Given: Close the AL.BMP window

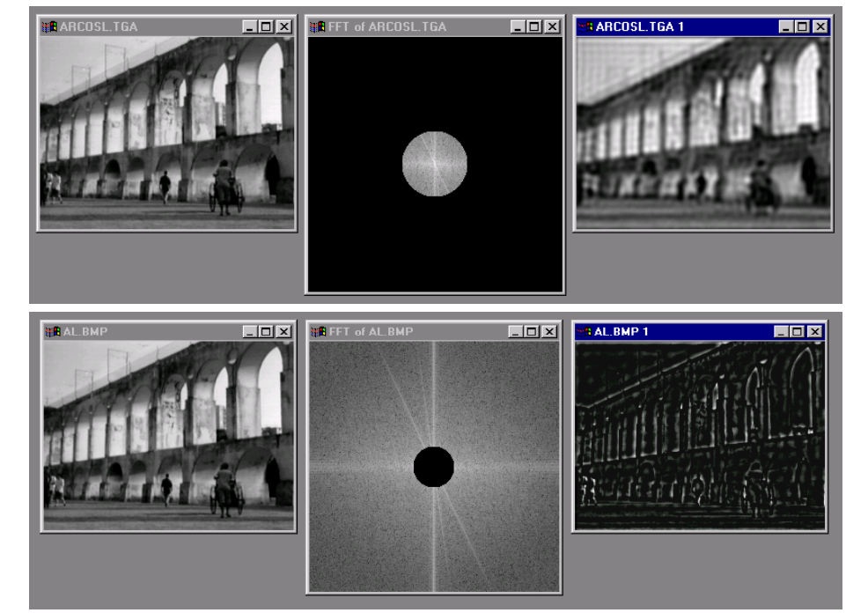Looking at the screenshot, I should pos(284,332).
